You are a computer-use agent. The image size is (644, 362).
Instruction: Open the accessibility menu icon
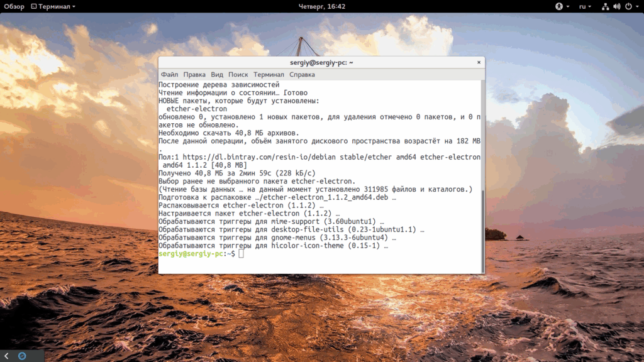tap(562, 6)
